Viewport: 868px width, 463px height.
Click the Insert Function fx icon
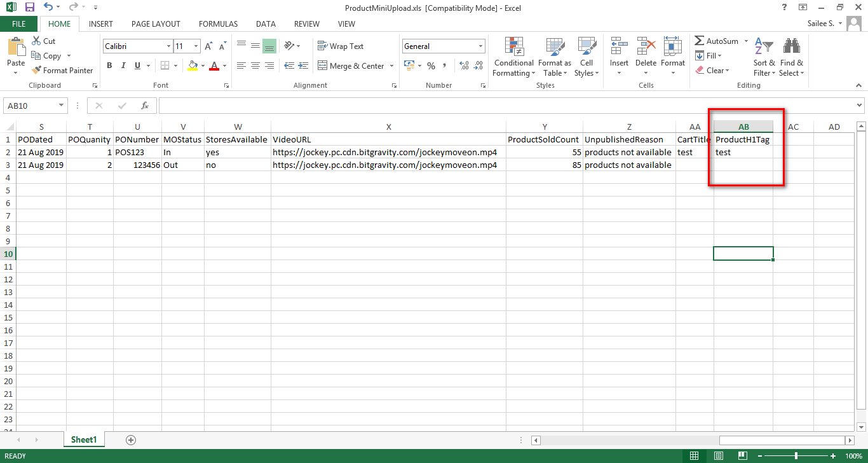144,106
